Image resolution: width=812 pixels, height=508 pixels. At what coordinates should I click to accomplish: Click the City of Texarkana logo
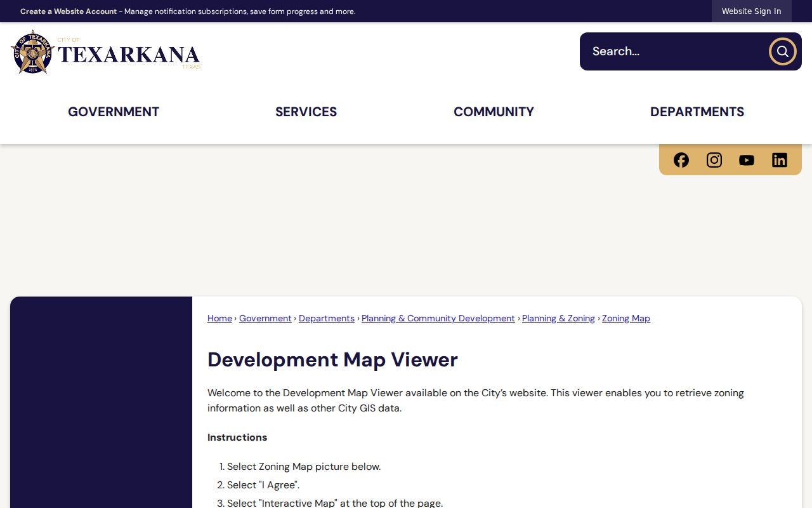[106, 52]
